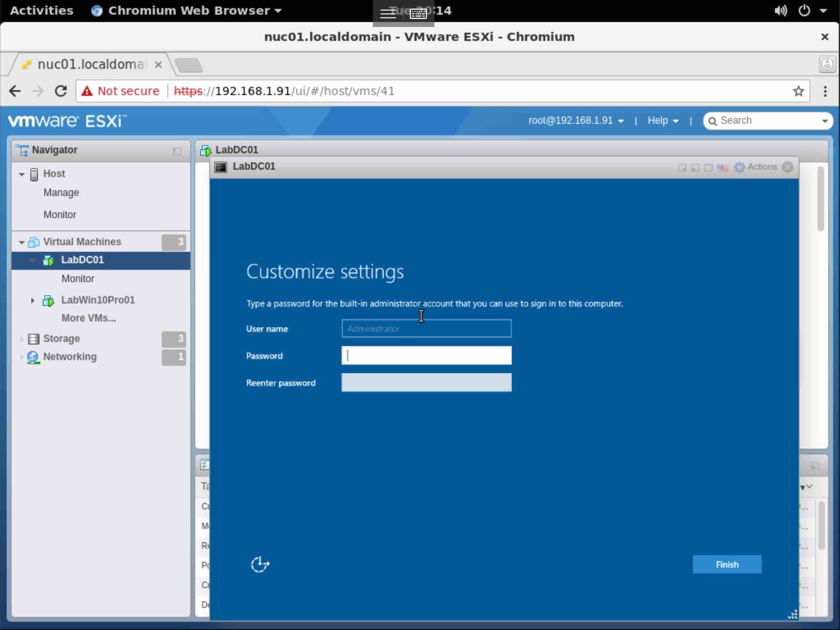Click the LabWin10Pro01 VM icon
Viewport: 840px width, 630px height.
click(x=48, y=301)
